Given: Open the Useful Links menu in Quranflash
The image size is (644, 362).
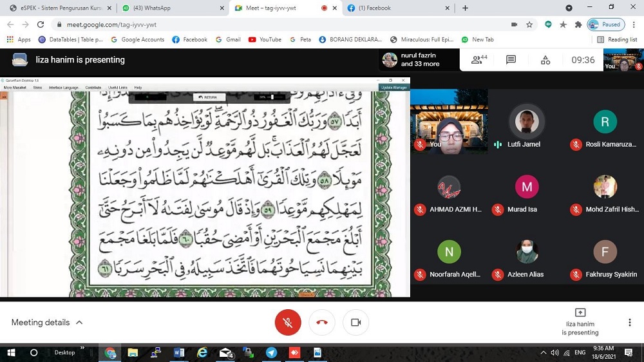Looking at the screenshot, I should tap(117, 88).
